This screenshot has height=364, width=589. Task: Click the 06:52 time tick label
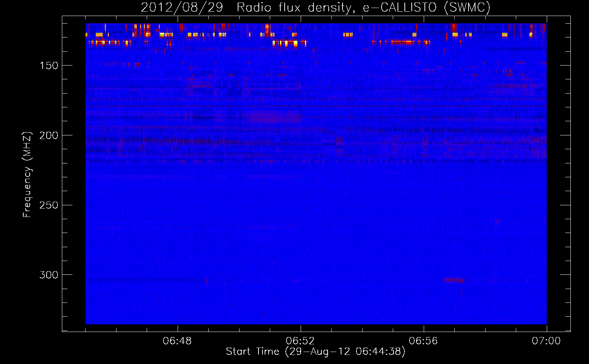coord(300,341)
